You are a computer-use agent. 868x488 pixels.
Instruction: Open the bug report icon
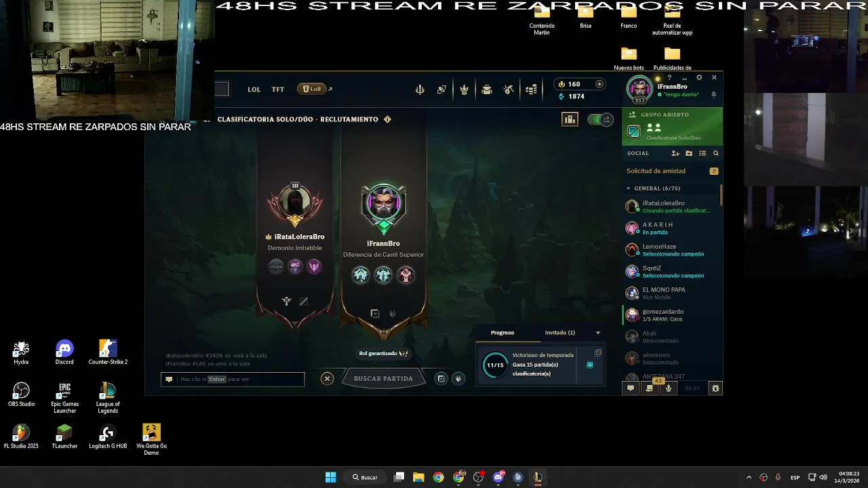(715, 388)
